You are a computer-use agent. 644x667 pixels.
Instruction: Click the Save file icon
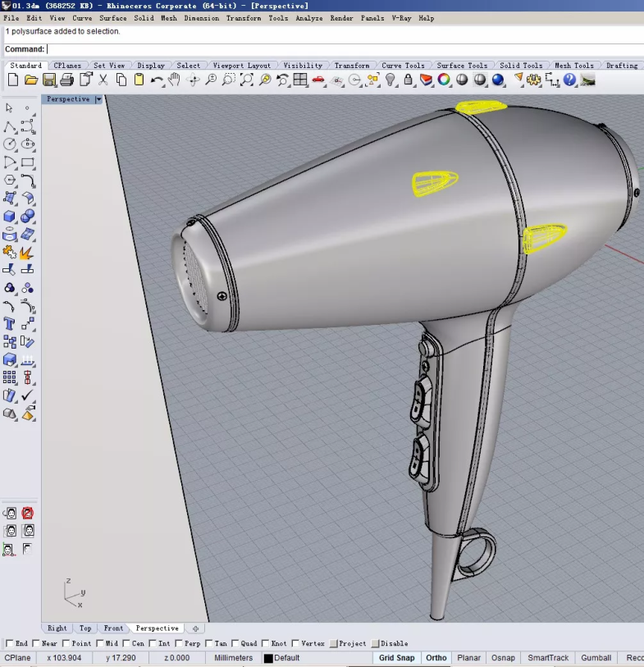[x=49, y=80]
